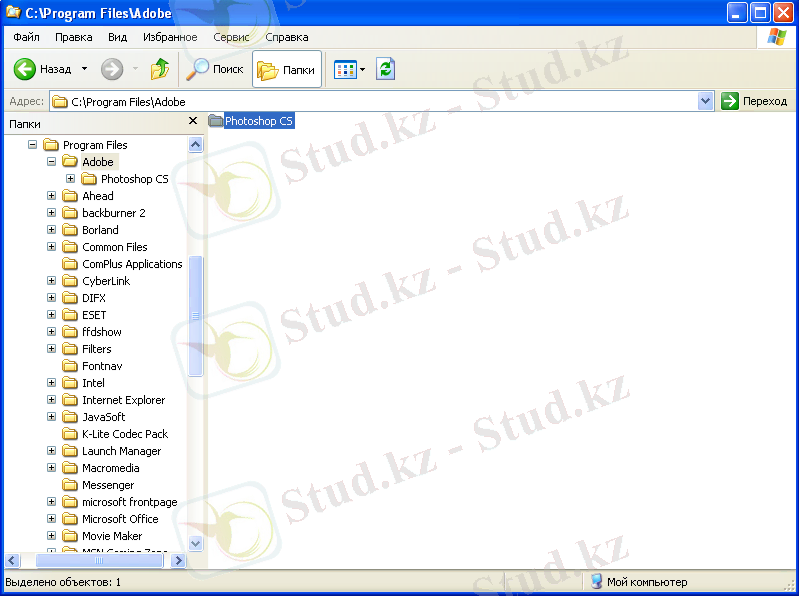The width and height of the screenshot is (799, 596).
Task: Click the tree scroll left arrow
Action: (12, 561)
